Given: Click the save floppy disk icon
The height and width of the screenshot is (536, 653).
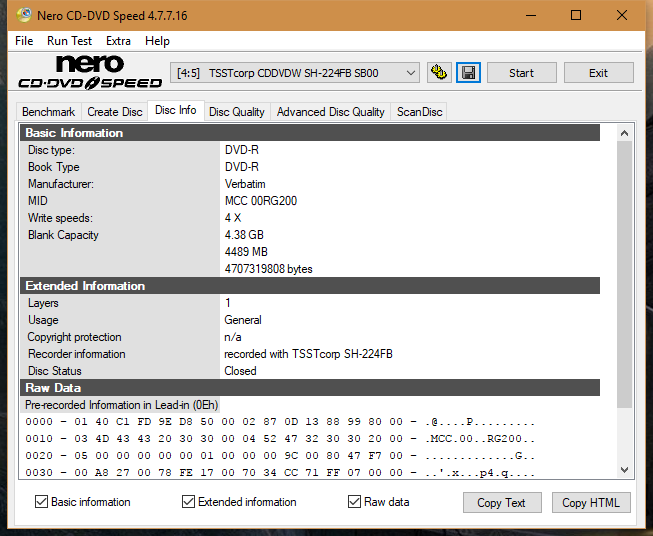Looking at the screenshot, I should pyautogui.click(x=468, y=73).
